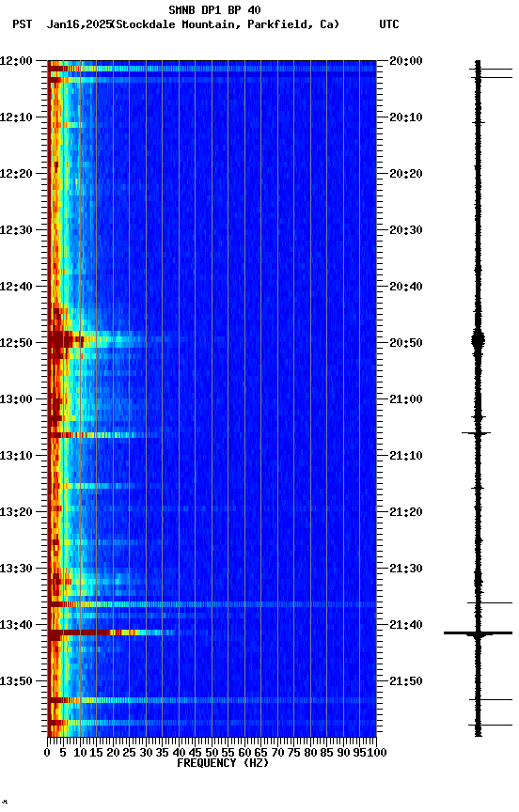Click the 12:10 PST time label
This screenshot has height=812, width=519.
(16, 117)
